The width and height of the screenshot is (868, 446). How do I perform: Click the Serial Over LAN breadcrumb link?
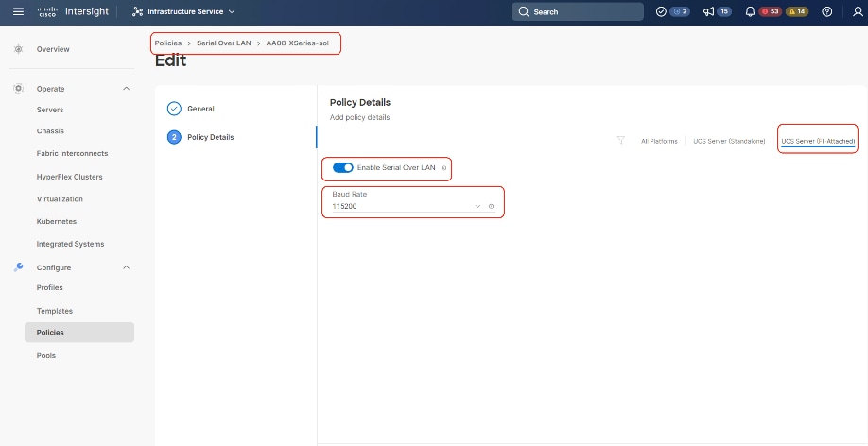(224, 43)
